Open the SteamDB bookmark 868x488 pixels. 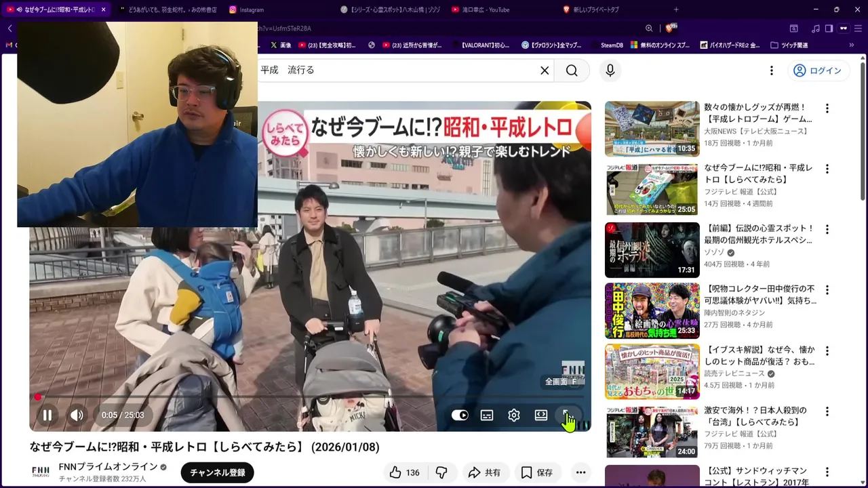[607, 45]
